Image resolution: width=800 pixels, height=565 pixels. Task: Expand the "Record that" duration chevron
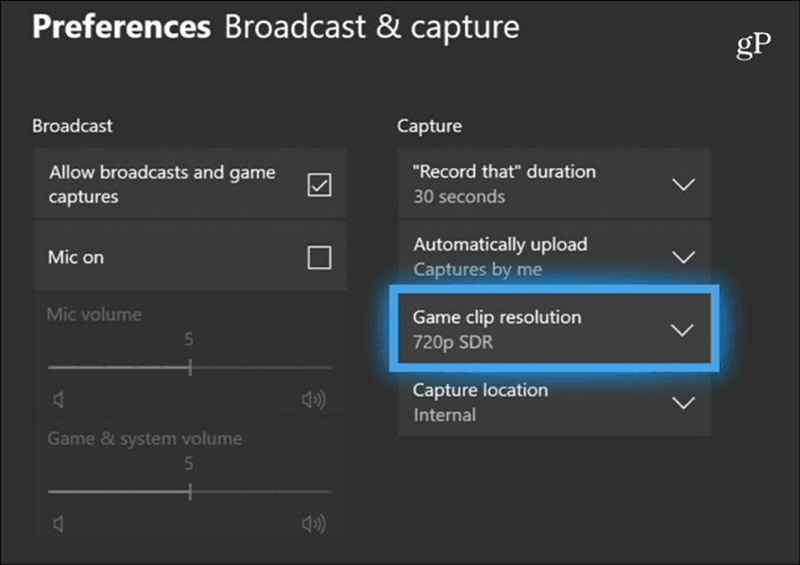(683, 184)
